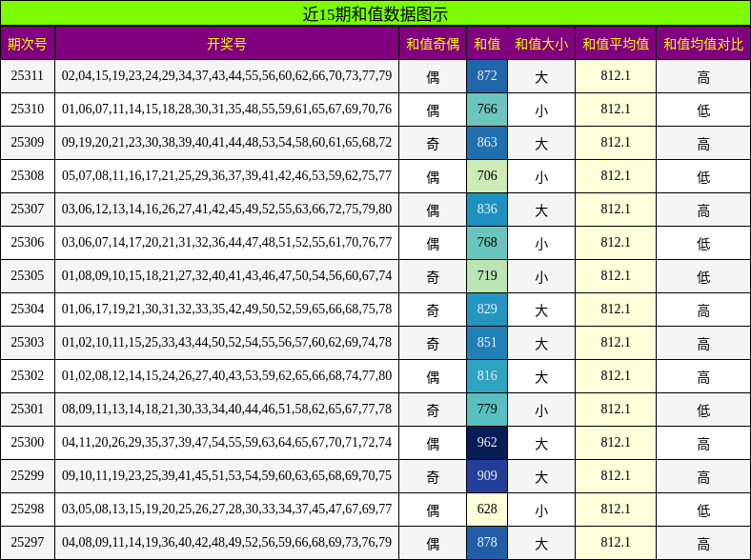Click the 开奖号 column header
This screenshot has height=560, width=751.
pos(227,44)
